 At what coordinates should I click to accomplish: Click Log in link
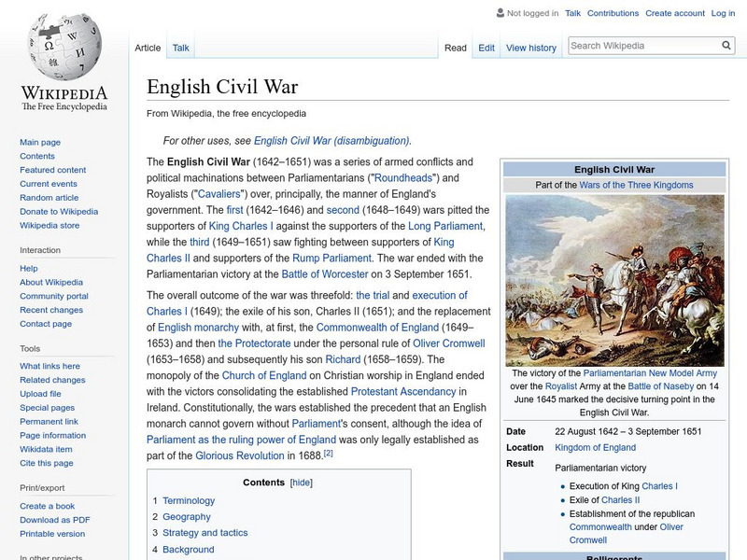tap(723, 13)
